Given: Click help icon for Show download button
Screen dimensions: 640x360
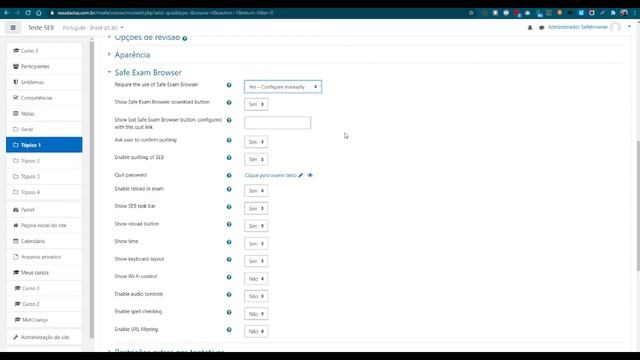Looking at the screenshot, I should pyautogui.click(x=229, y=102).
